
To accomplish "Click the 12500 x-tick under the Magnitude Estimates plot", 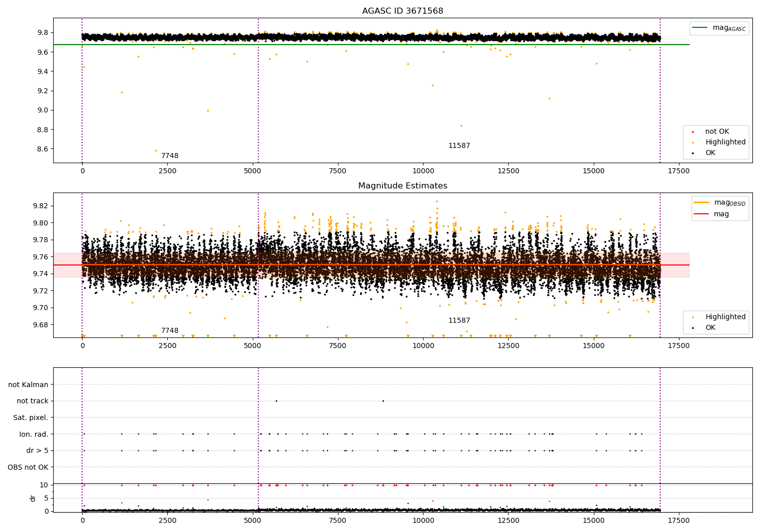I will [x=508, y=346].
